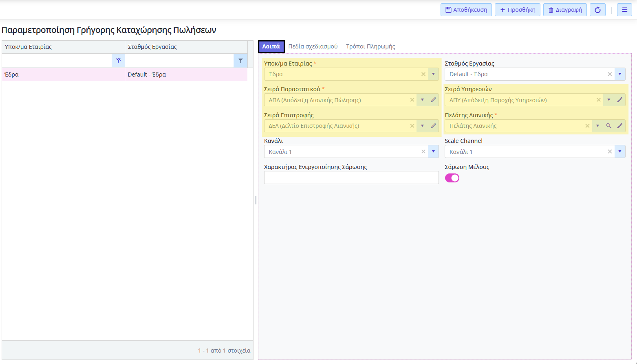
Task: Toggle the Σάρωση Μέλους switch
Action: point(452,178)
